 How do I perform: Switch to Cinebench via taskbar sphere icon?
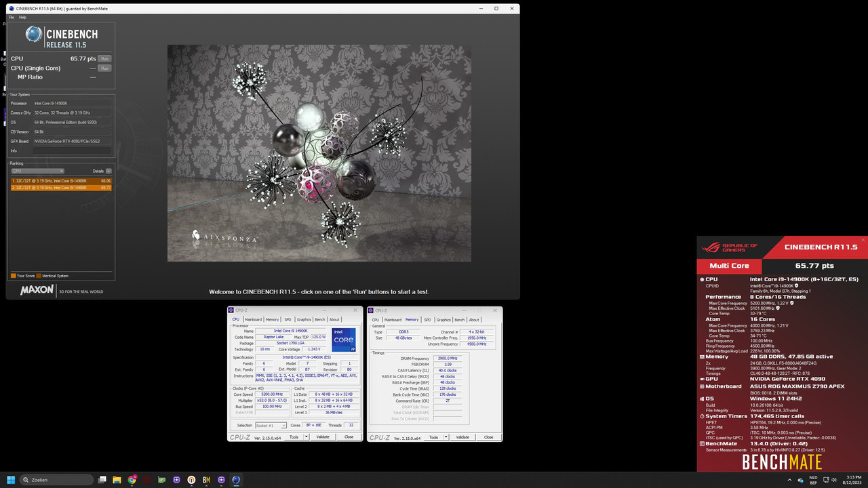[235, 480]
